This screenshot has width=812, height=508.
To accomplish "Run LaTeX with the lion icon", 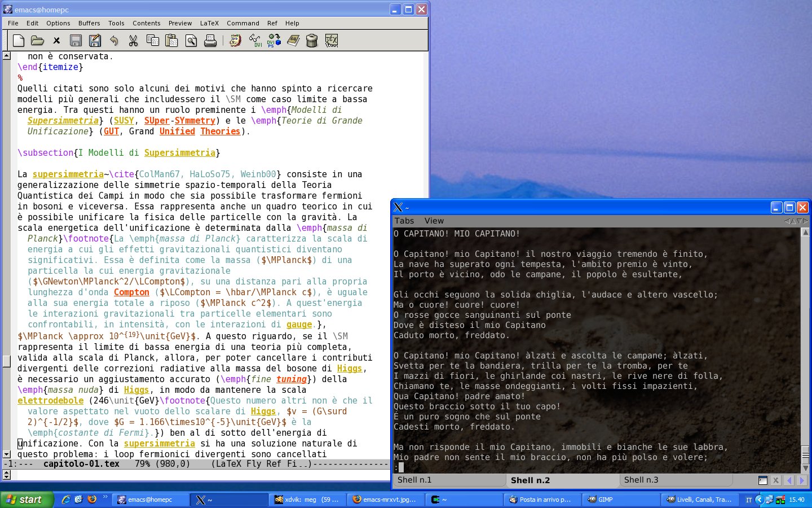I will point(235,41).
